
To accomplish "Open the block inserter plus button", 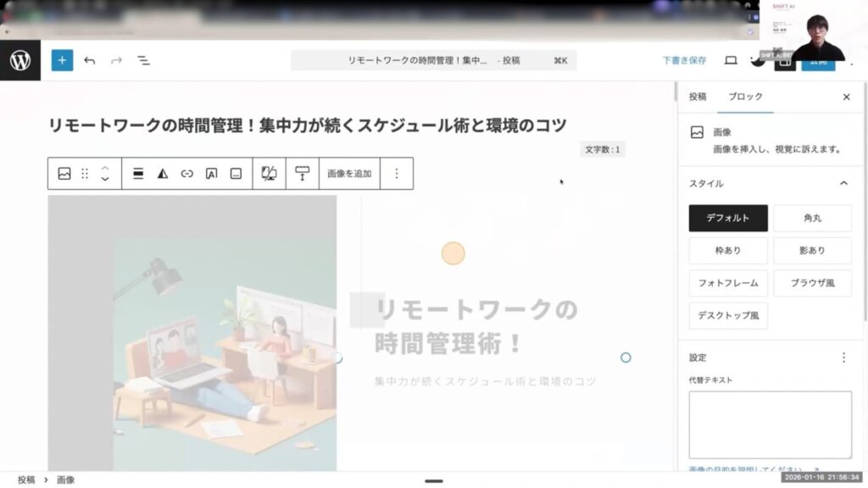I will tap(62, 60).
